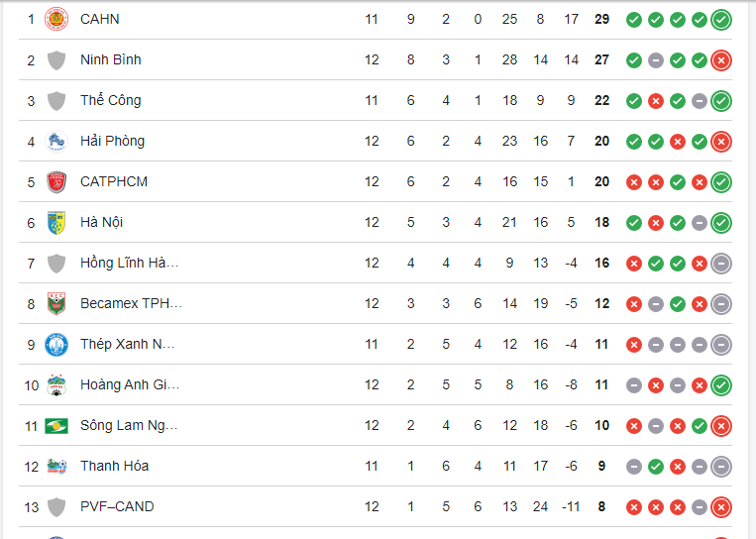
Task: Click CAHN's latest win result circle
Action: pyautogui.click(x=721, y=19)
